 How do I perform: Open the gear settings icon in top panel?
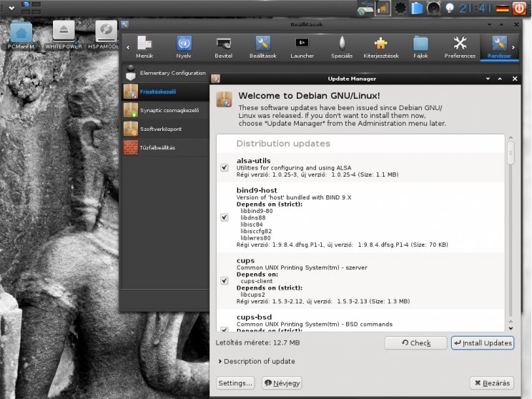(x=400, y=8)
